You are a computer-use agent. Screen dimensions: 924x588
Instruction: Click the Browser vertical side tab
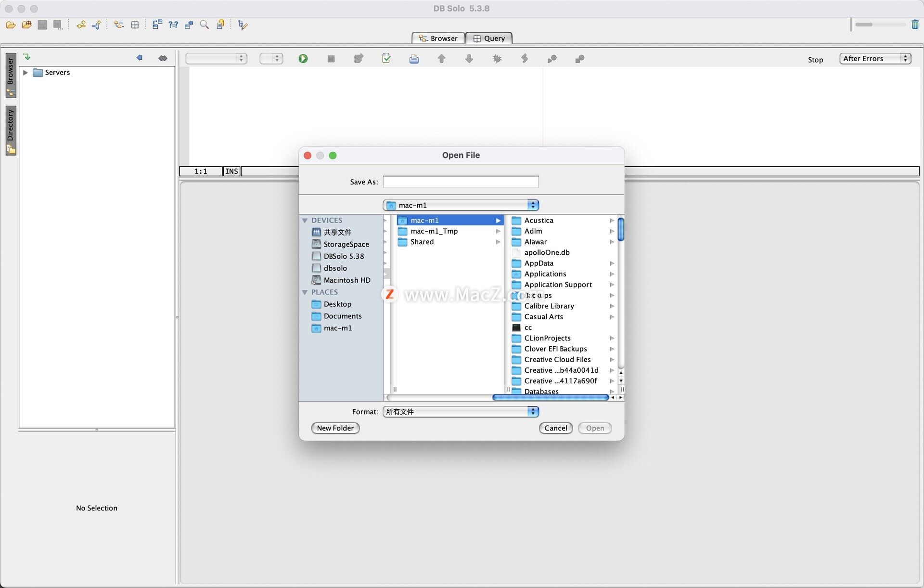(x=11, y=75)
